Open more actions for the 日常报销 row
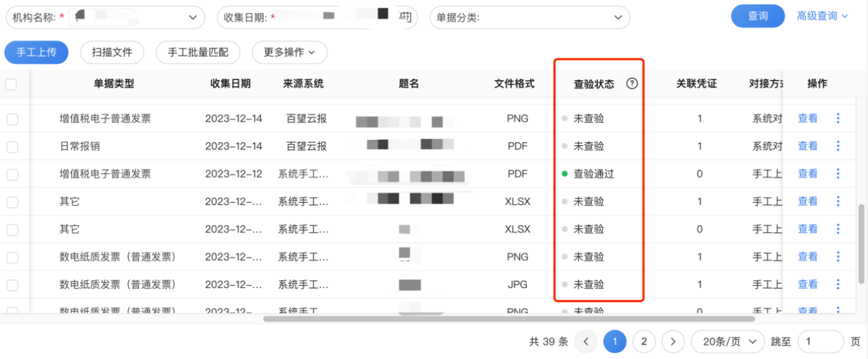Image resolution: width=868 pixels, height=359 pixels. [x=838, y=146]
